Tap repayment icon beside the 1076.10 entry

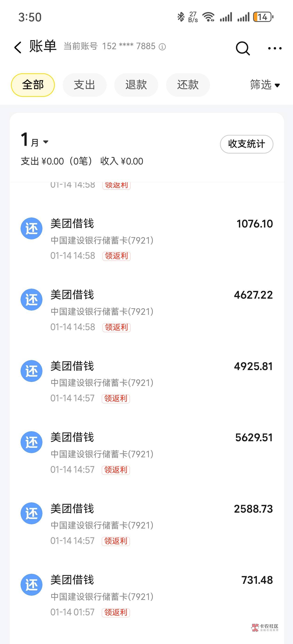click(31, 228)
